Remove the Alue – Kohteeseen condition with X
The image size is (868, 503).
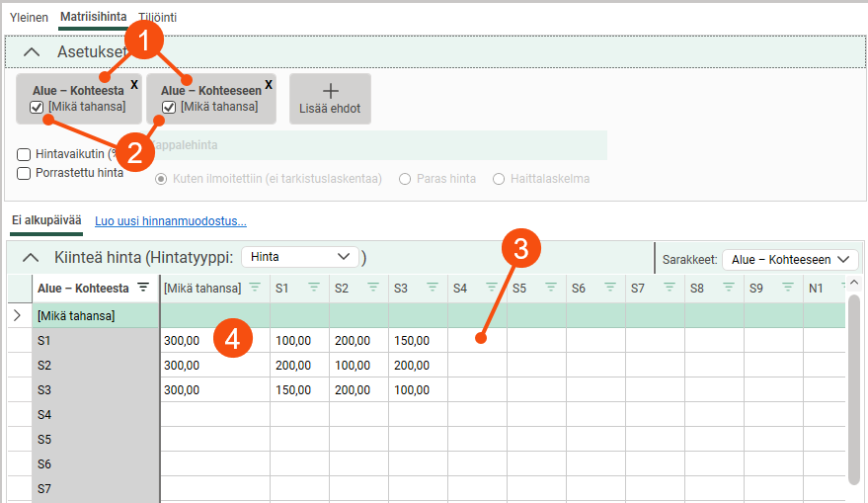[x=269, y=85]
